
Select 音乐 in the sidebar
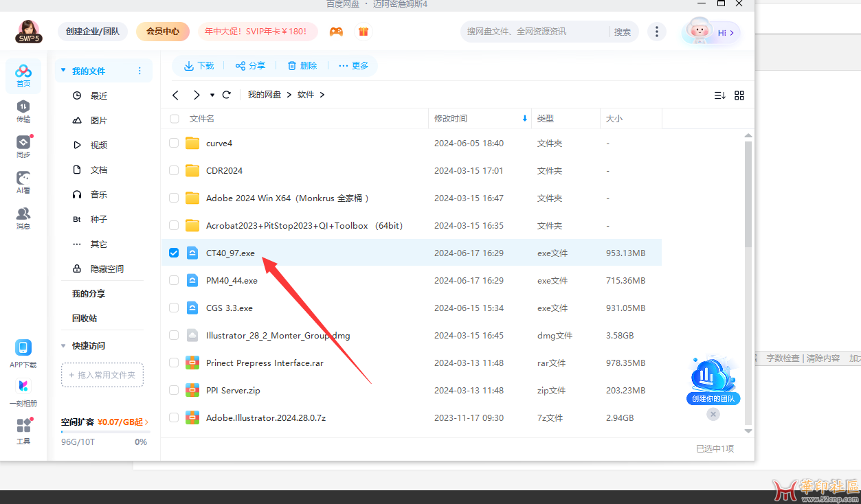coord(99,195)
